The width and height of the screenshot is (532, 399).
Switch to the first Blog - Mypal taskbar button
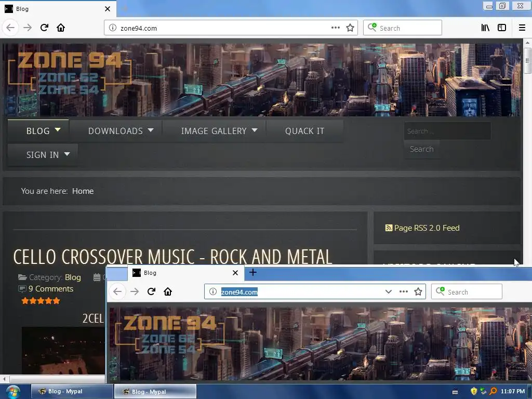point(72,391)
